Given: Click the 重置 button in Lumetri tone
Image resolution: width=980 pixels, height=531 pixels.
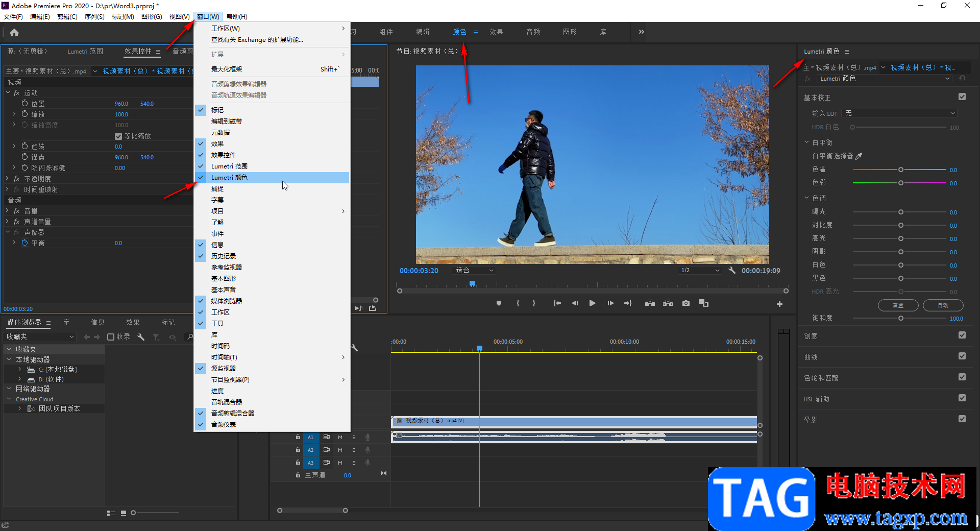Looking at the screenshot, I should (898, 305).
